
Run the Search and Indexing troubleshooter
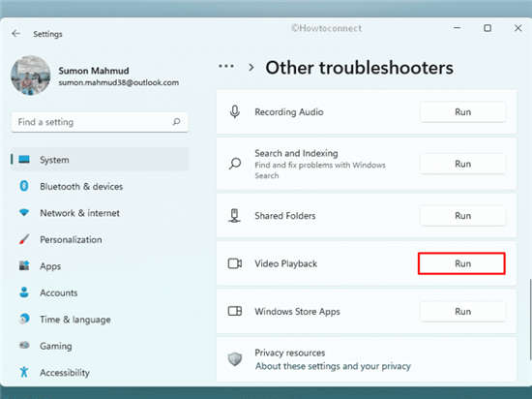462,164
